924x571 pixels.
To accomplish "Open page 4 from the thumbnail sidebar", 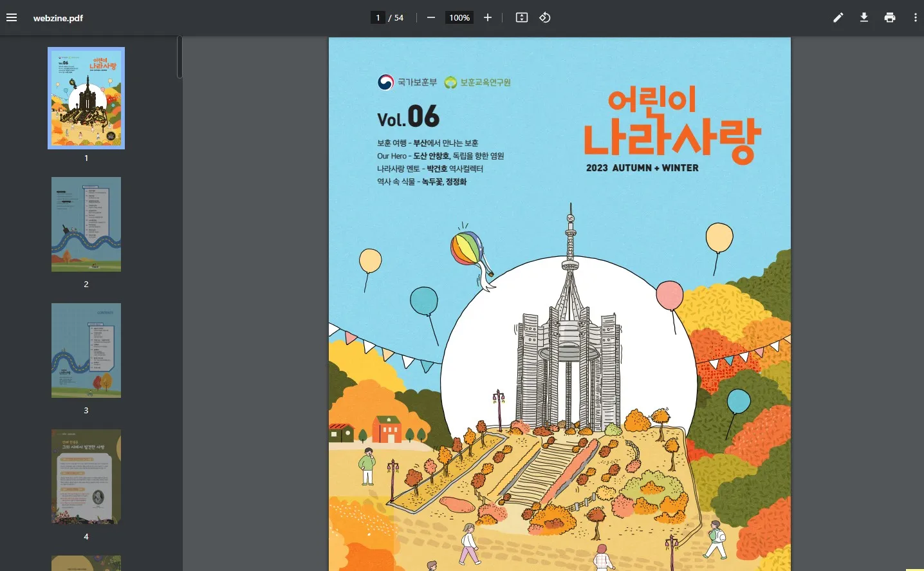I will pyautogui.click(x=86, y=476).
